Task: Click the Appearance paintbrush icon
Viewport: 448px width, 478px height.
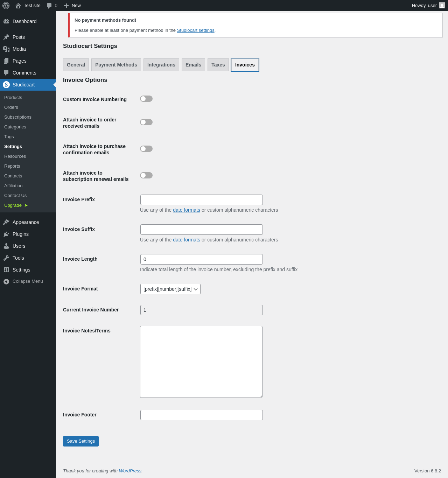Action: click(x=6, y=222)
